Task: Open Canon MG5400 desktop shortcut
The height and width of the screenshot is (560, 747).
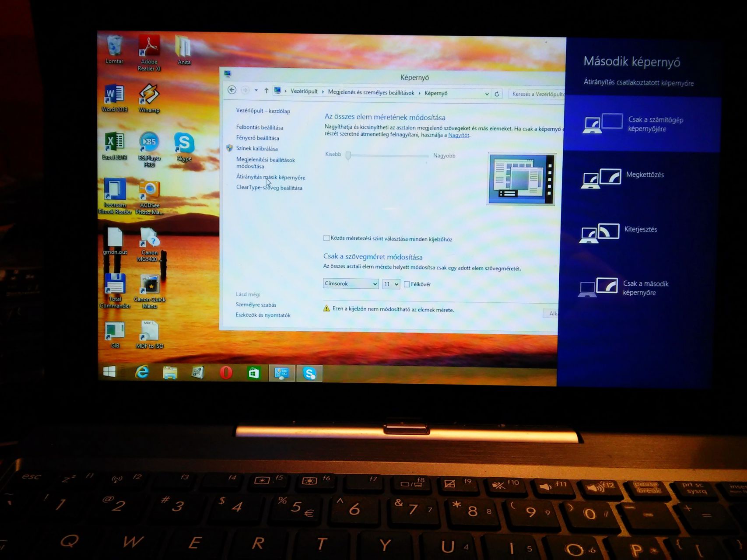Action: click(149, 244)
